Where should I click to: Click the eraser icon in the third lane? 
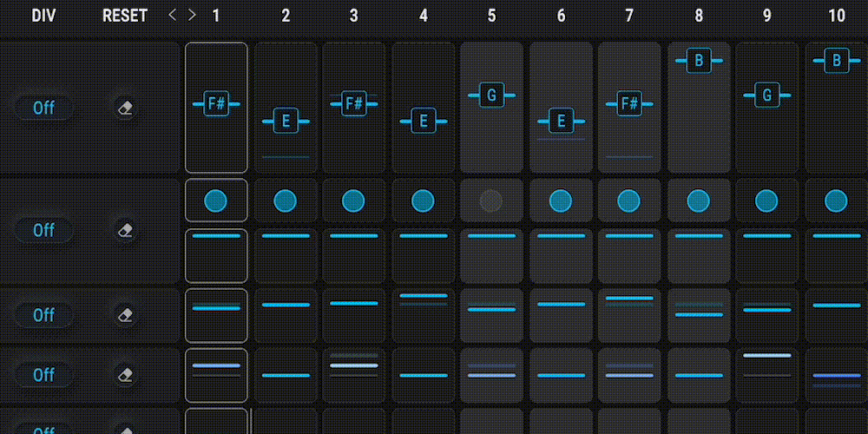(126, 314)
